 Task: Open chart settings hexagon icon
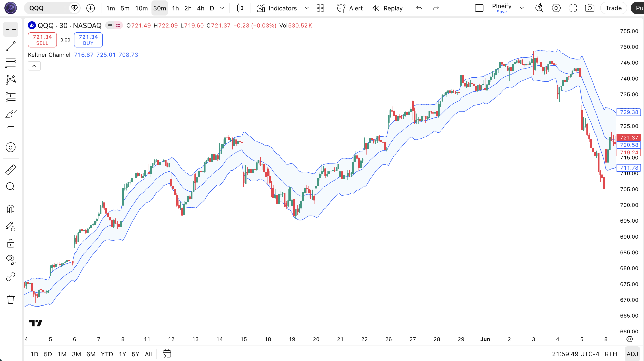point(556,8)
